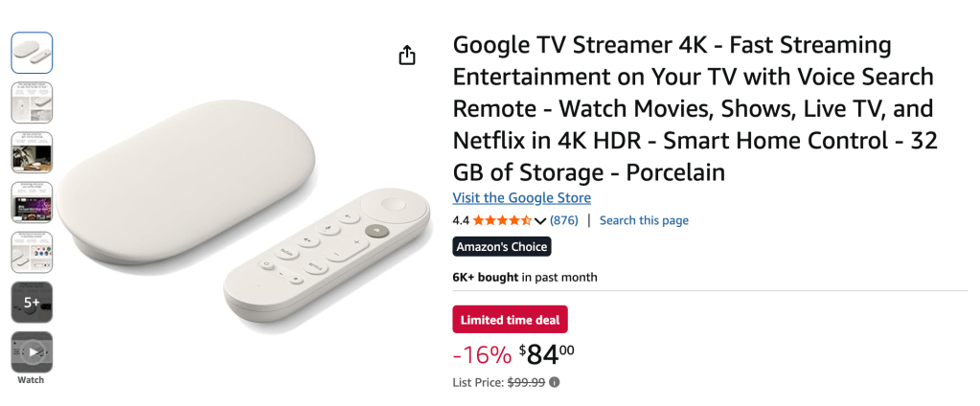Image resolution: width=980 pixels, height=406 pixels.
Task: Select the fifth product thumbnail
Action: coord(32,252)
